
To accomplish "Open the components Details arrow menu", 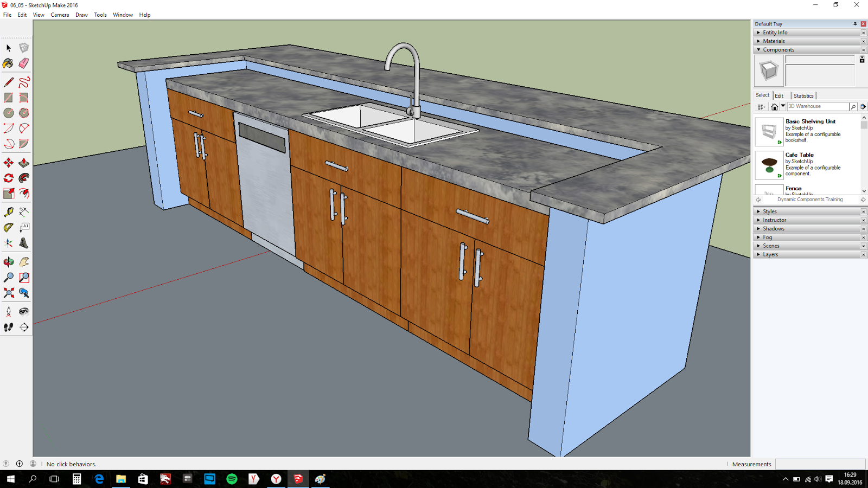I will [x=863, y=107].
